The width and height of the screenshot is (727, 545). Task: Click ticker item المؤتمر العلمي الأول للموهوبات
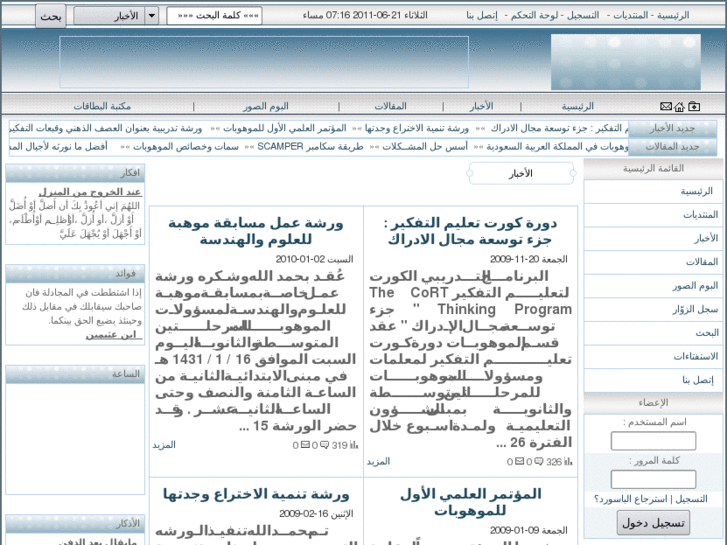coord(285,128)
